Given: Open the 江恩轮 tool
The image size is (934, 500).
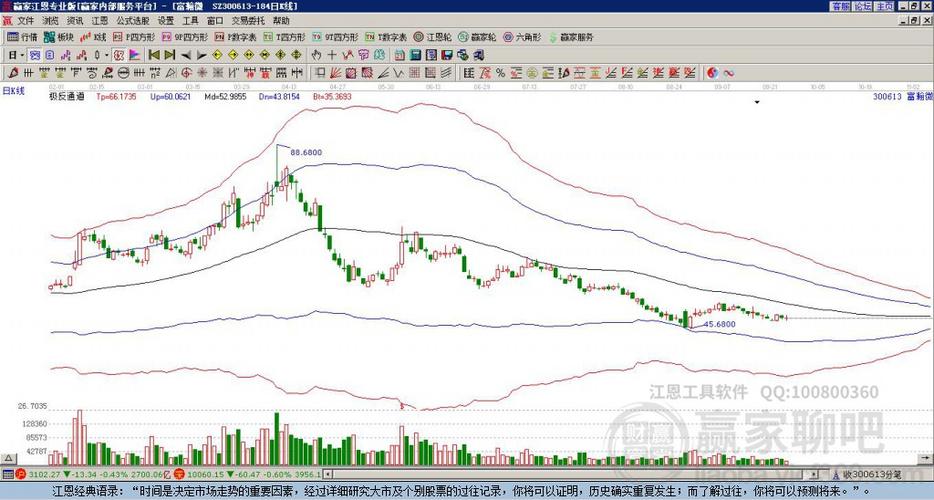Looking at the screenshot, I should 432,37.
